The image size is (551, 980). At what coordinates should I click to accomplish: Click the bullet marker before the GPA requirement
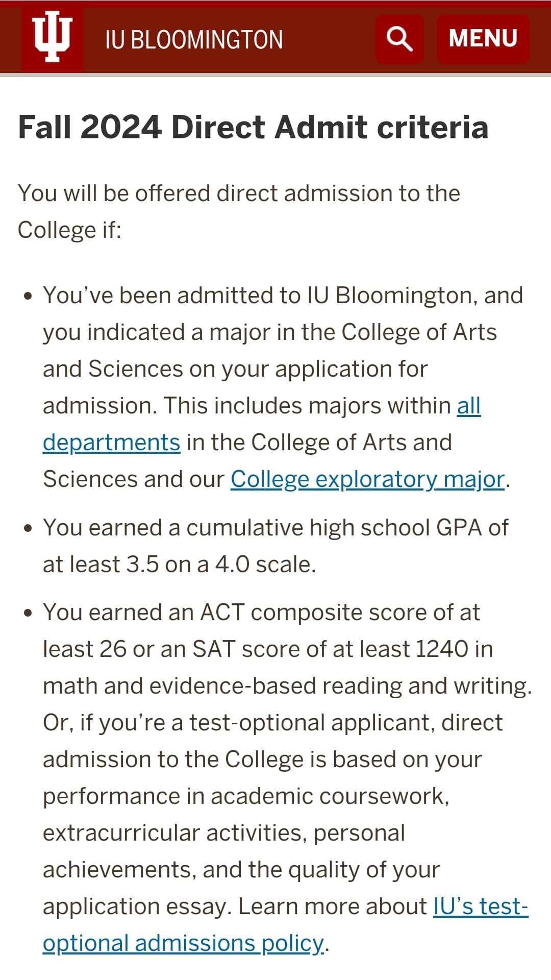(x=28, y=528)
